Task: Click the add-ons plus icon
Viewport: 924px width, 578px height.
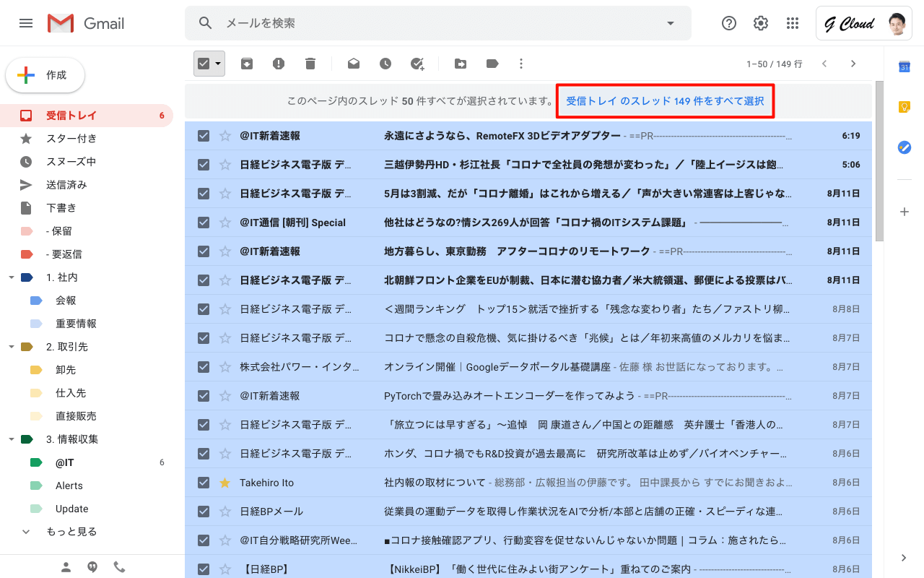Action: 904,212
